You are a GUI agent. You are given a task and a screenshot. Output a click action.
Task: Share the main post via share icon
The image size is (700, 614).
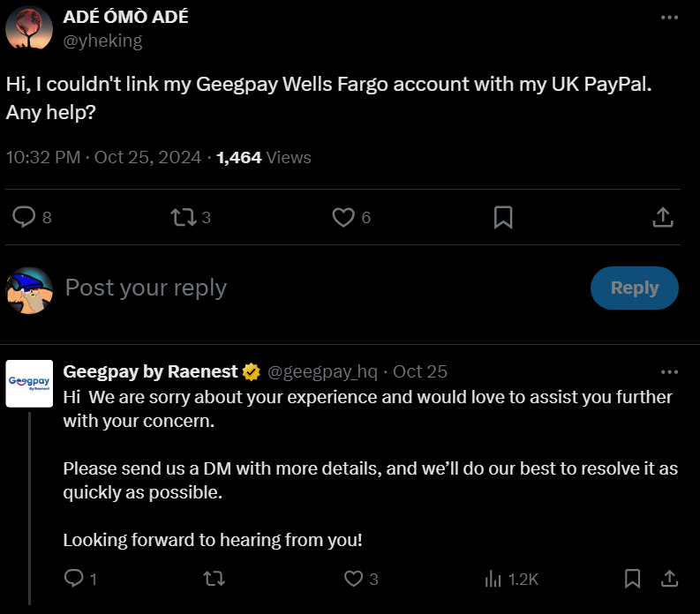pos(663,217)
